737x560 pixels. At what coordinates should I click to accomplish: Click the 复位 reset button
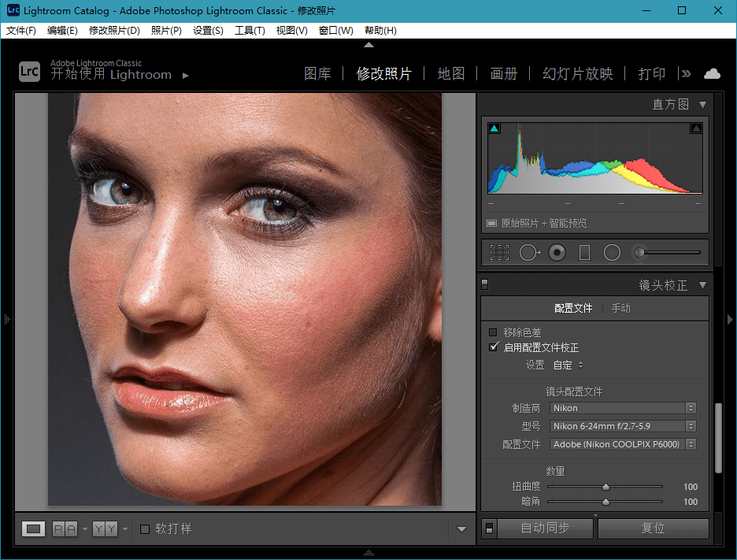click(x=653, y=528)
